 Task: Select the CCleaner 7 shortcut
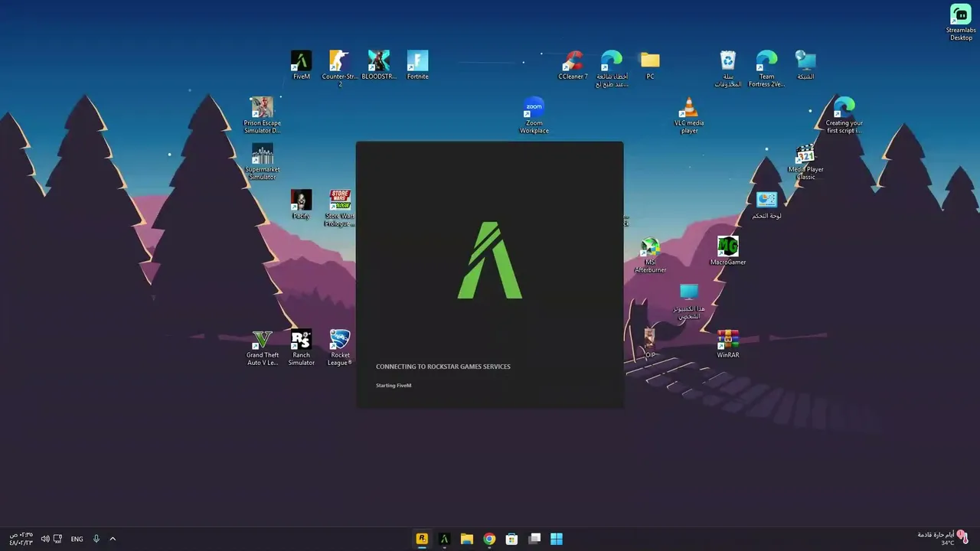[573, 65]
